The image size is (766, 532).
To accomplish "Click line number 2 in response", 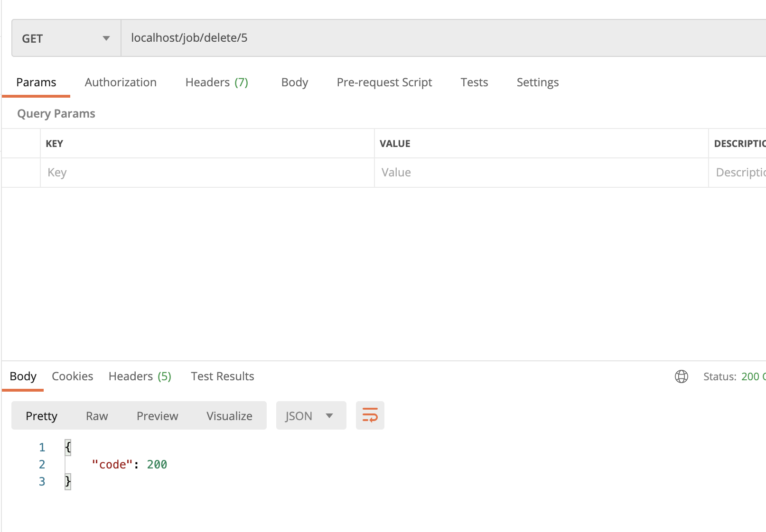I will (x=42, y=465).
